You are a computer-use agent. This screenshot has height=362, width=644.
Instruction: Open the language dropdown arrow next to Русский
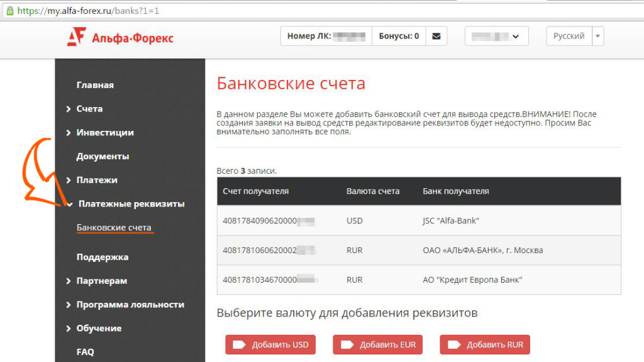597,37
